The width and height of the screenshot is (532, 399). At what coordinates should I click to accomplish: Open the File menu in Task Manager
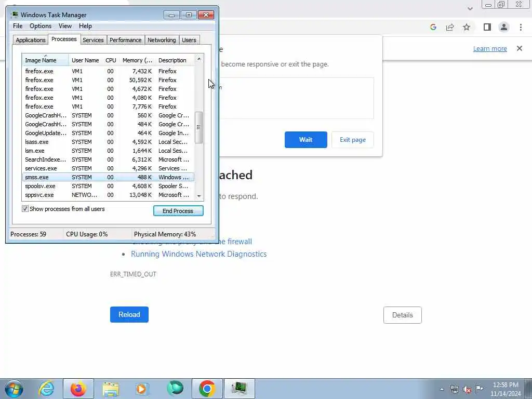[18, 26]
